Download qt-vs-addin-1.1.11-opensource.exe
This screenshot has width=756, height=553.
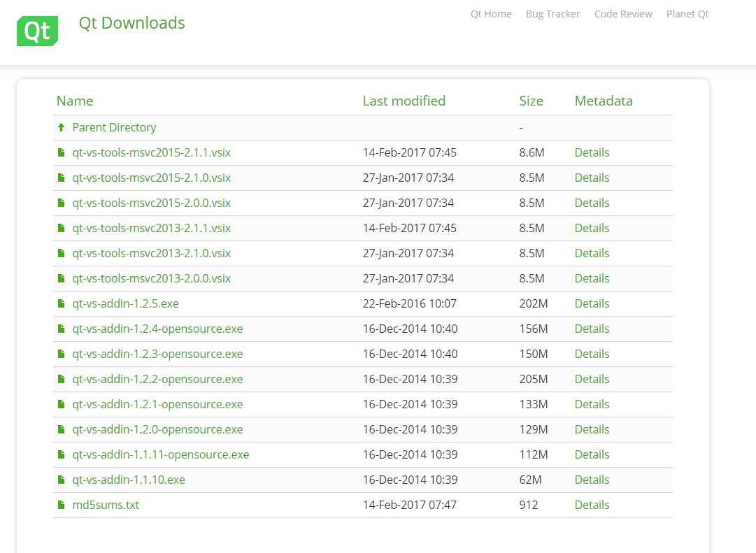pyautogui.click(x=161, y=454)
